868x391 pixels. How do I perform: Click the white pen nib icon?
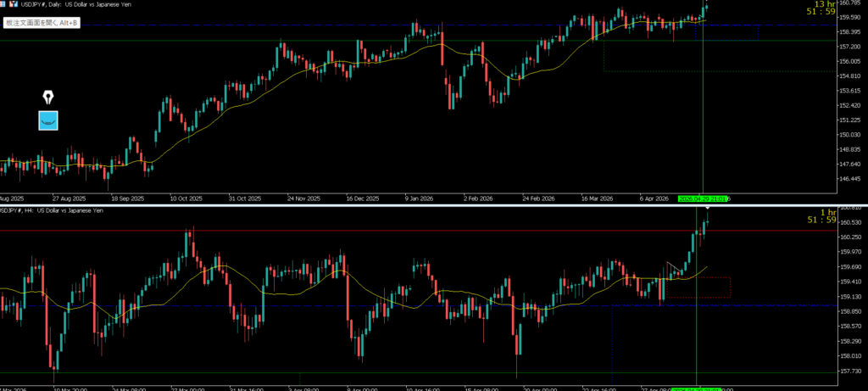tap(48, 95)
